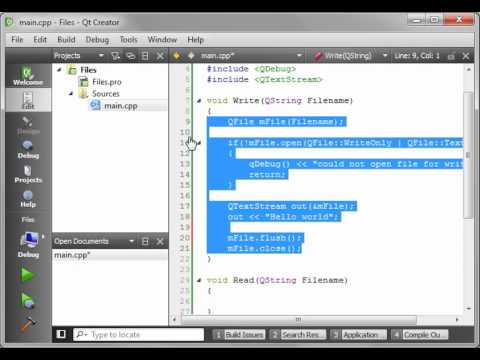Viewport: 480px width, 360px height.
Task: Open the File menu
Action: (17, 40)
